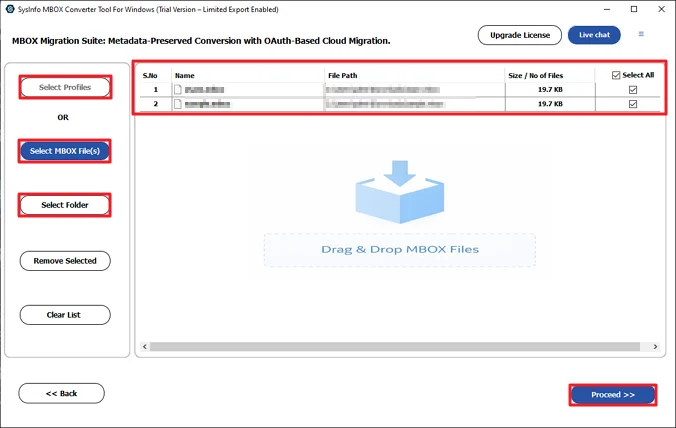Image resolution: width=676 pixels, height=428 pixels.
Task: Click Remove Selected button
Action: (65, 261)
